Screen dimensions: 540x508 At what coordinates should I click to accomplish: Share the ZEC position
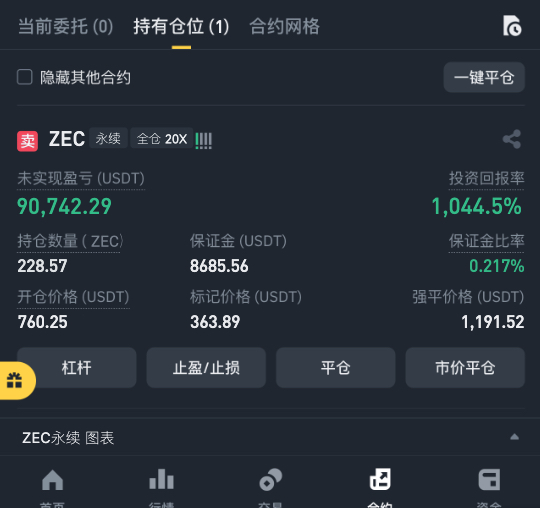coord(512,139)
